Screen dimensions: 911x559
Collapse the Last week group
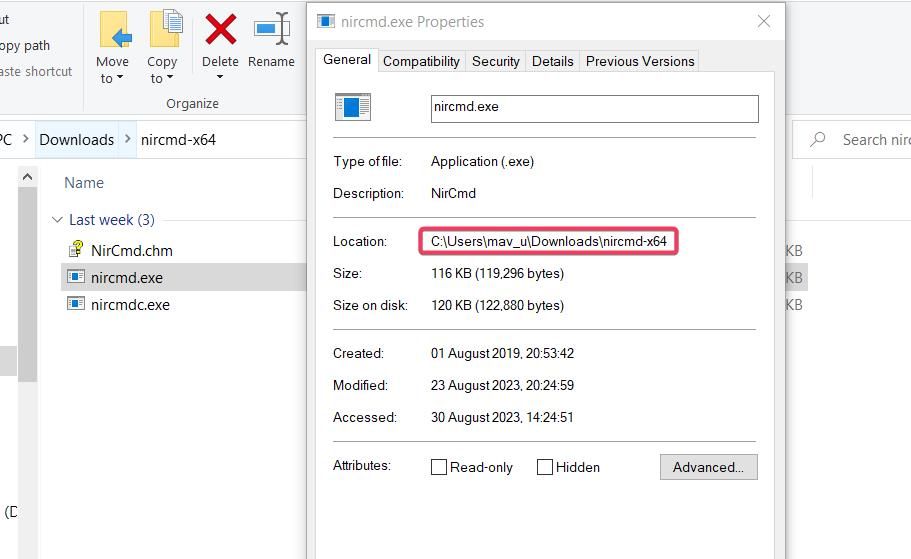coord(56,220)
